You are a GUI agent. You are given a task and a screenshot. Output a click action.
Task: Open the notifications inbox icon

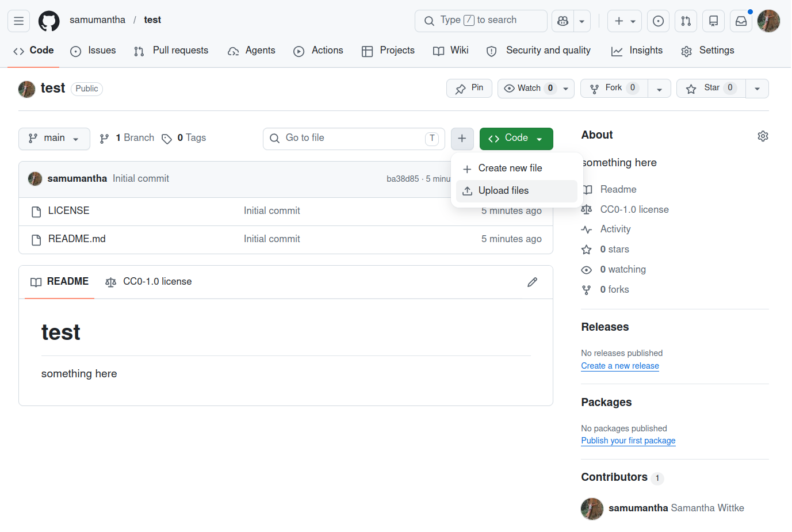(x=741, y=21)
